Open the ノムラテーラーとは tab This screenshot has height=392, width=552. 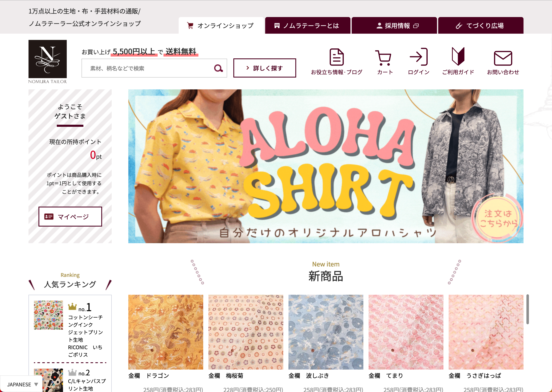pos(308,25)
